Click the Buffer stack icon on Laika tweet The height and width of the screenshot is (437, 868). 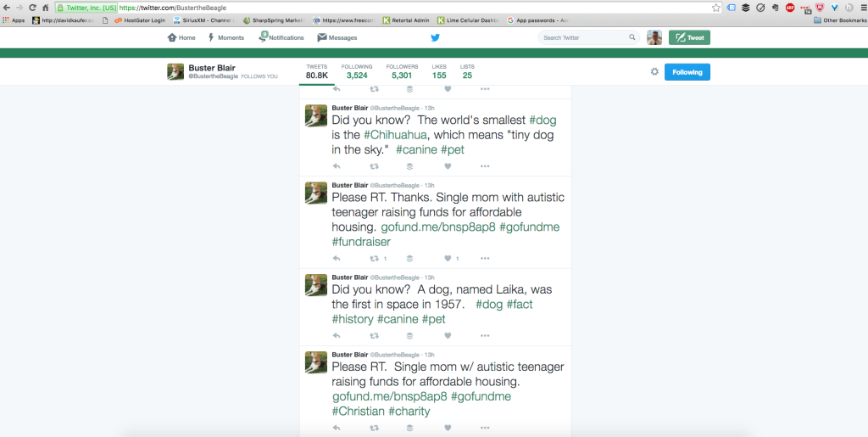point(409,336)
